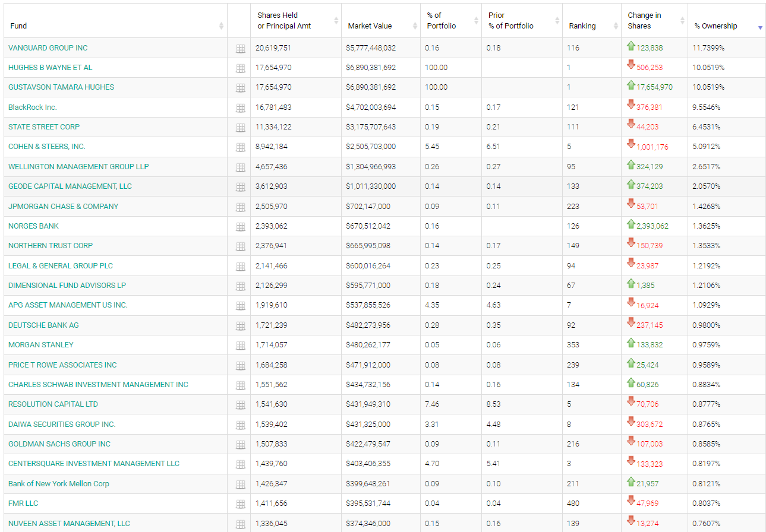This screenshot has height=532, width=766.
Task: Open grid icon in CHARLES SCHWAB row
Action: (x=241, y=385)
